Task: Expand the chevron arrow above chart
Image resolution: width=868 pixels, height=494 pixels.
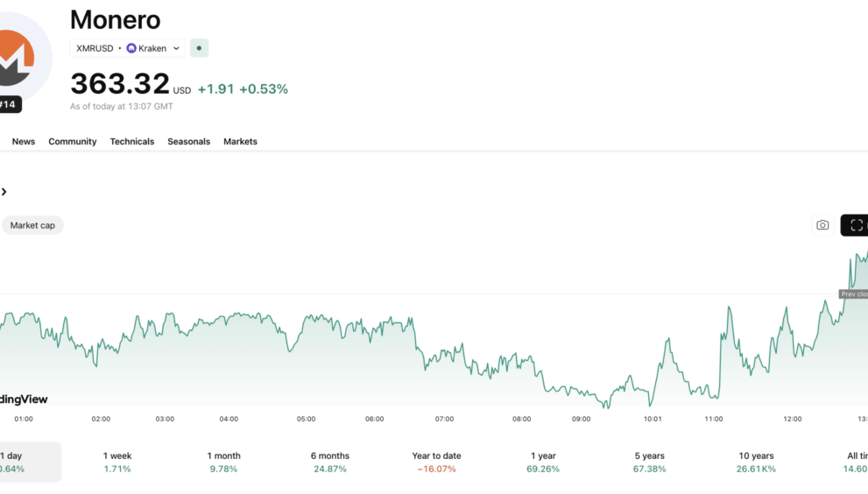Action: (x=4, y=192)
